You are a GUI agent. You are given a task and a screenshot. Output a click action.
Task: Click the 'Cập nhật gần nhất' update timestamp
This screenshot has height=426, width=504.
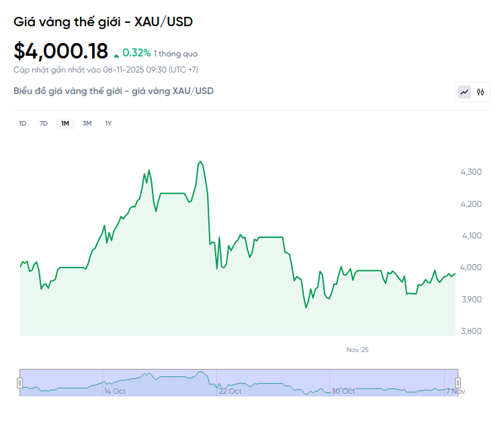[x=106, y=69]
